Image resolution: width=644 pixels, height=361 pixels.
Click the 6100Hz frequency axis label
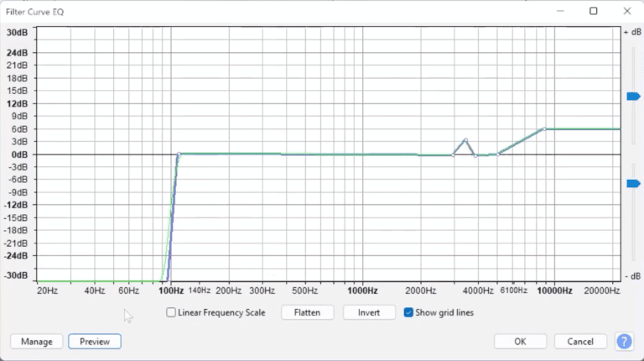point(513,290)
